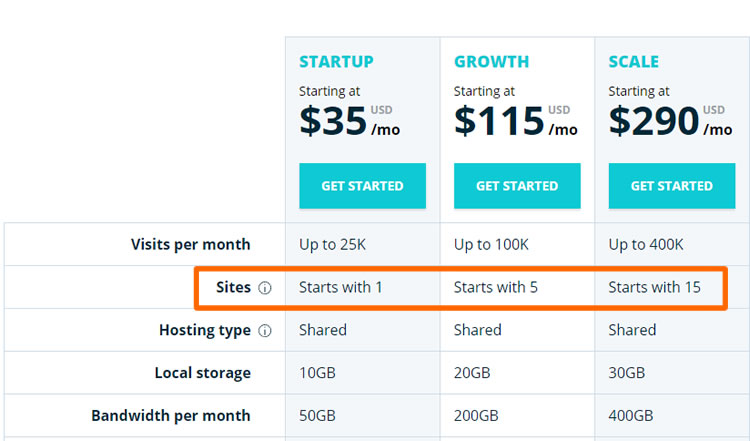Click the $115 per month price
The width and height of the screenshot is (750, 441).
[516, 121]
